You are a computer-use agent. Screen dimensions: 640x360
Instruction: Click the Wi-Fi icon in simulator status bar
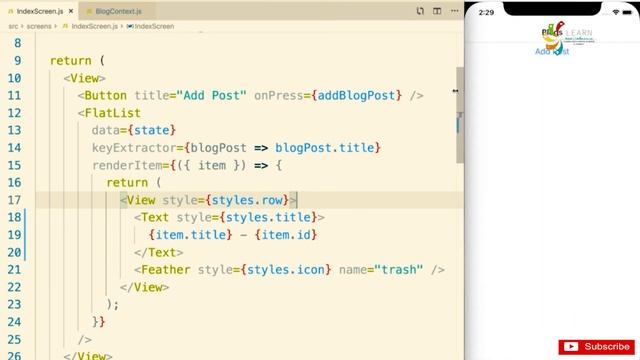coord(616,12)
